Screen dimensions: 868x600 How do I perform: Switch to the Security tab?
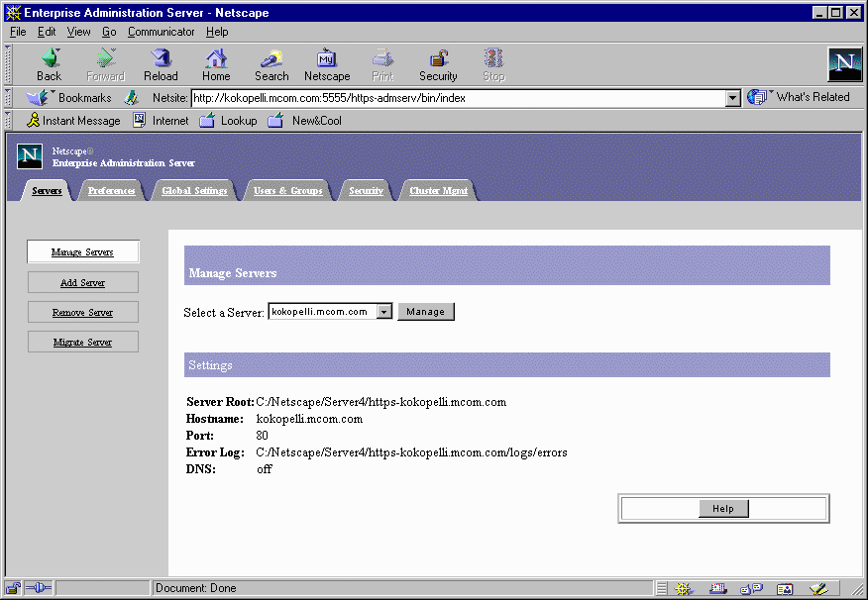pos(366,191)
